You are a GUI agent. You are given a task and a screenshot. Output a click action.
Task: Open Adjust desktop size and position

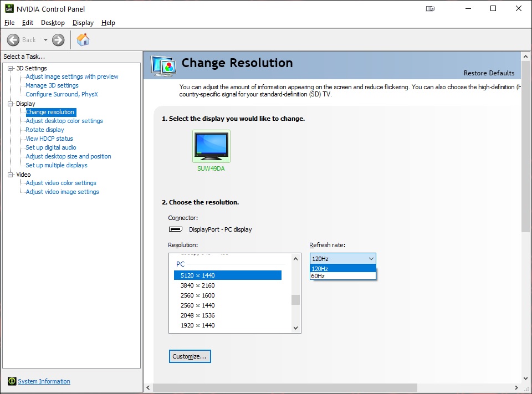69,156
